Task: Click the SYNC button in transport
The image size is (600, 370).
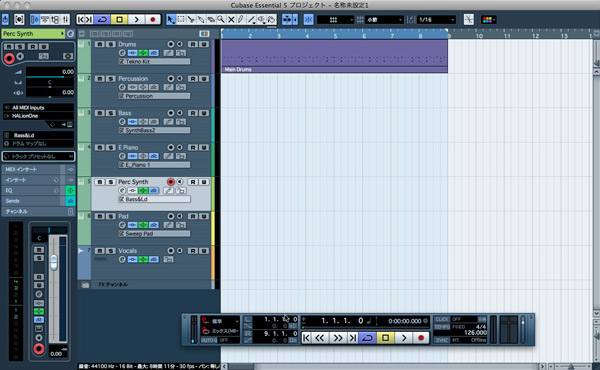Action: click(x=442, y=340)
